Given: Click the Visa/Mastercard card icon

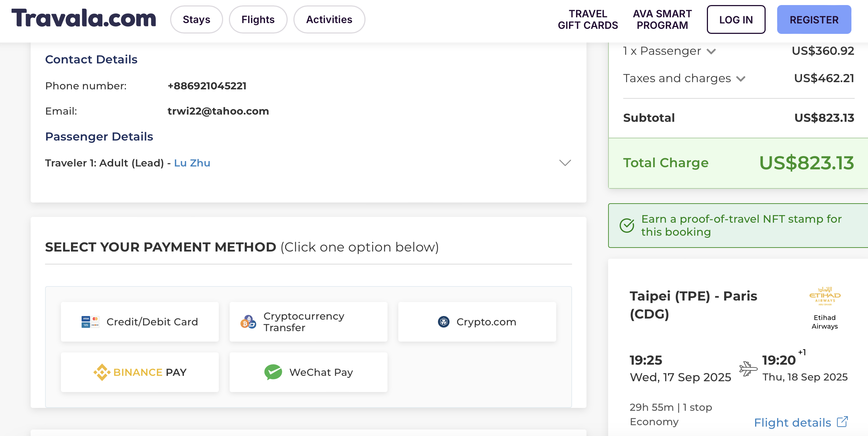Looking at the screenshot, I should [90, 322].
